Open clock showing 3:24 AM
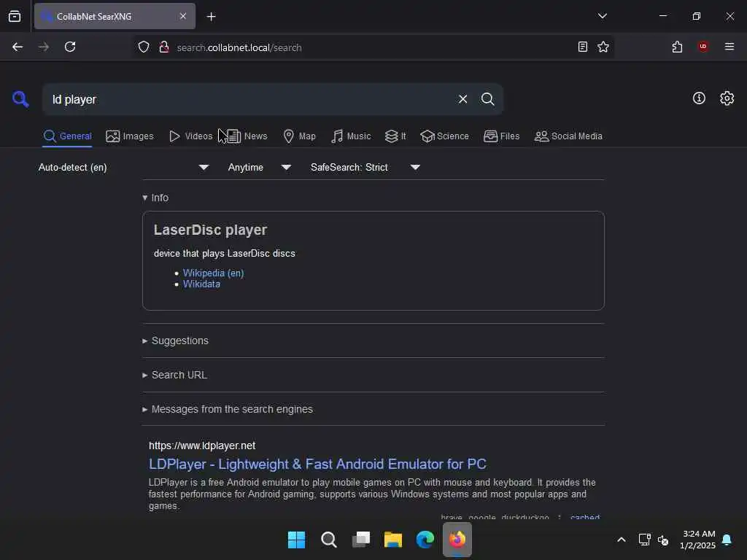 coord(698,540)
